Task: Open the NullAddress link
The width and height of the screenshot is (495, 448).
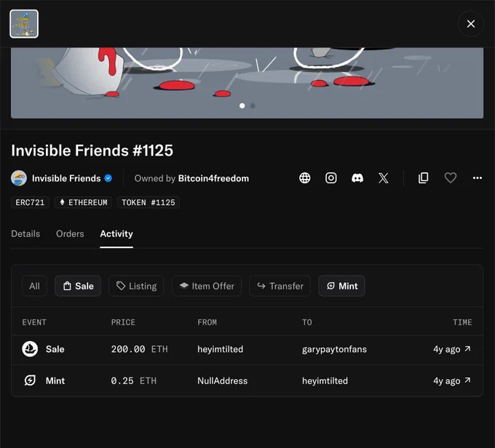Action: tap(223, 381)
